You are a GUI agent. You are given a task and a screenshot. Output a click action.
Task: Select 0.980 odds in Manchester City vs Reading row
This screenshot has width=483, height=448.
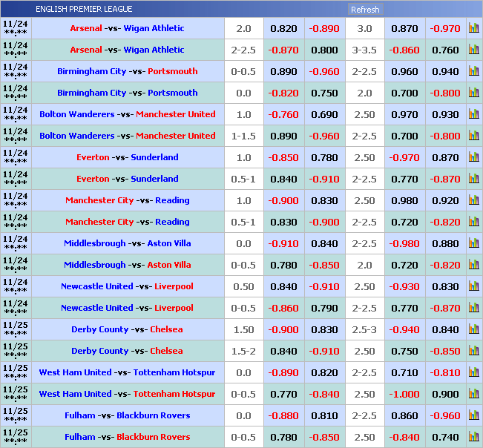tap(404, 200)
